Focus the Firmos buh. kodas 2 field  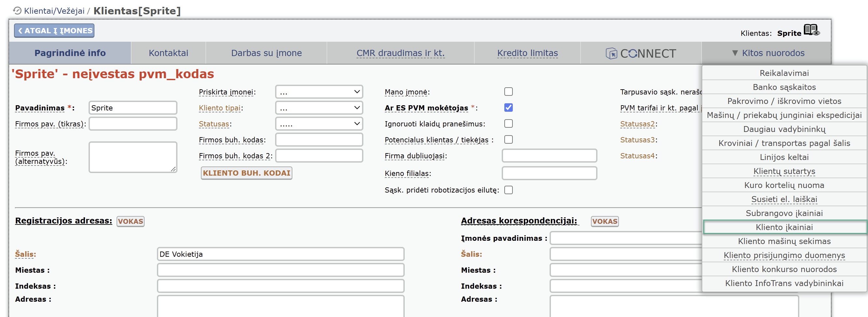pyautogui.click(x=319, y=156)
